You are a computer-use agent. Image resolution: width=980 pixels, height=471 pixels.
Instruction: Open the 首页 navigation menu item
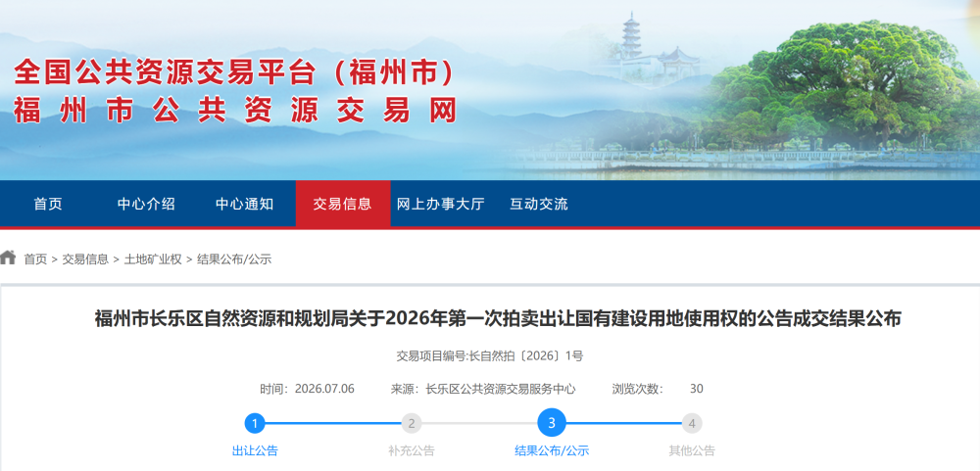48,204
